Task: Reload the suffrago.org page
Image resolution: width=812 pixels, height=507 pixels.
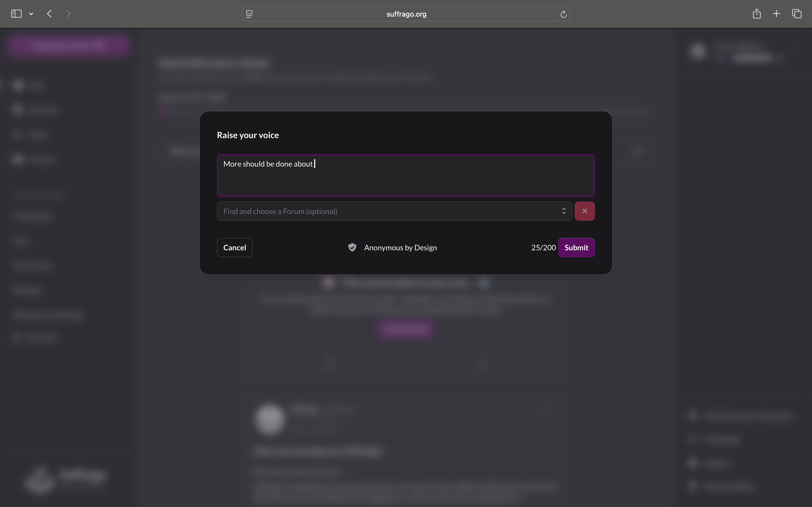Action: (x=563, y=14)
